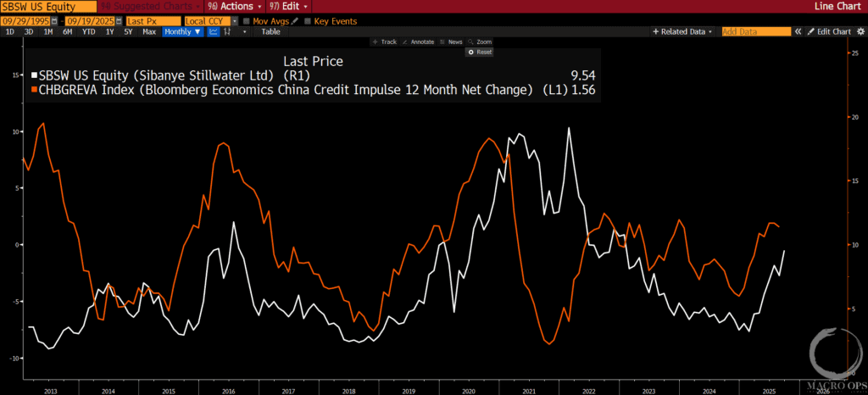This screenshot has height=395, width=868.
Task: Click the SBSW US Equity ticker field
Action: [48, 6]
